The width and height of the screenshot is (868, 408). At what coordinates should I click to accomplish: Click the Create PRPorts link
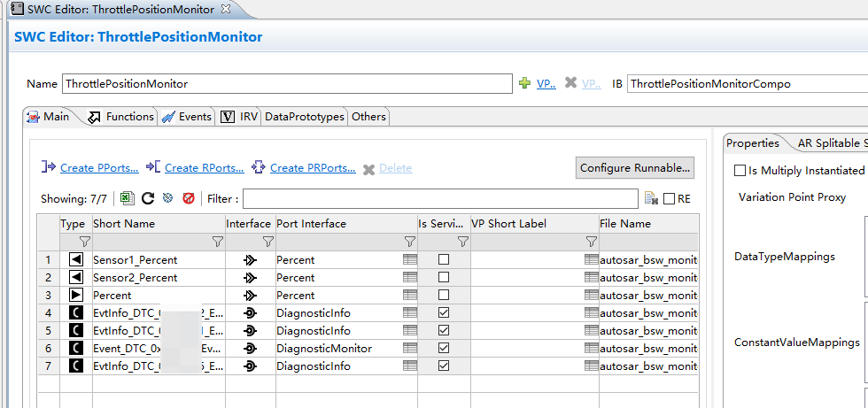click(x=313, y=168)
